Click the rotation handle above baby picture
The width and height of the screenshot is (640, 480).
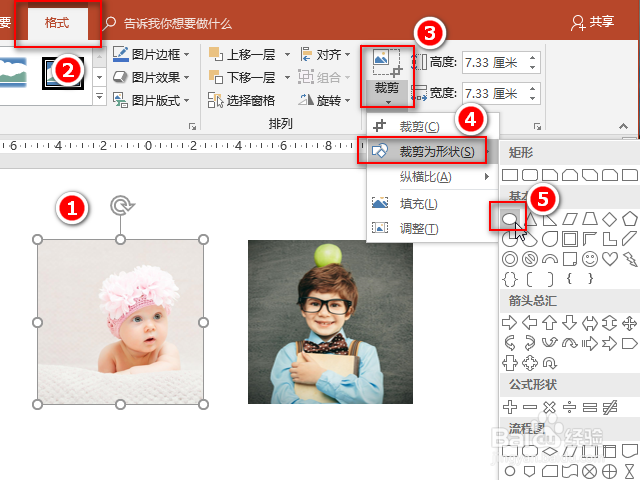(122, 205)
